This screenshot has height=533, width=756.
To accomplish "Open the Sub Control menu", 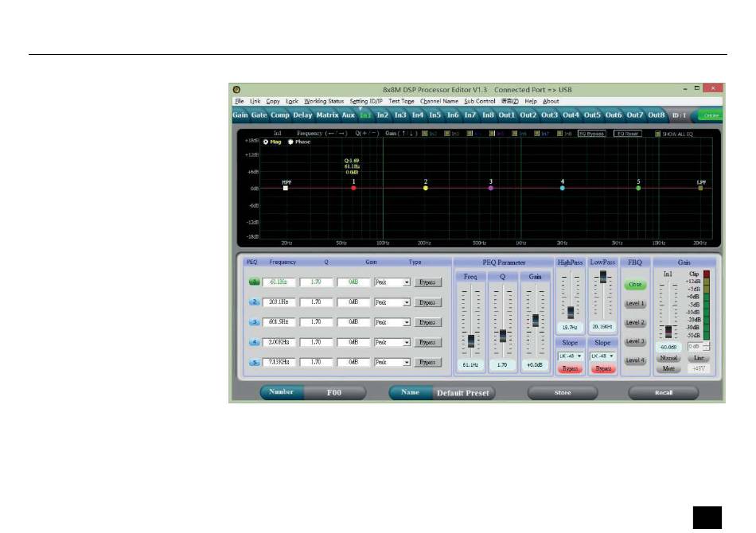I will 480,101.
